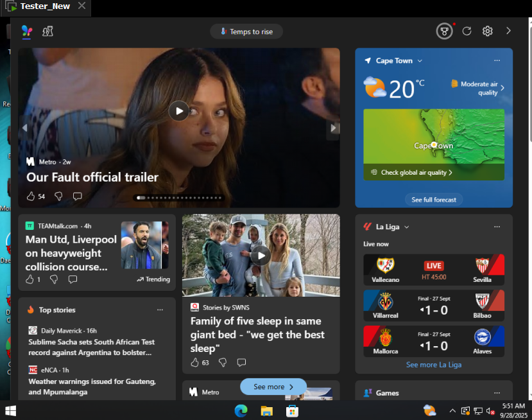532x420 pixels.
Task: Open La Liga card more options
Action: point(497,227)
